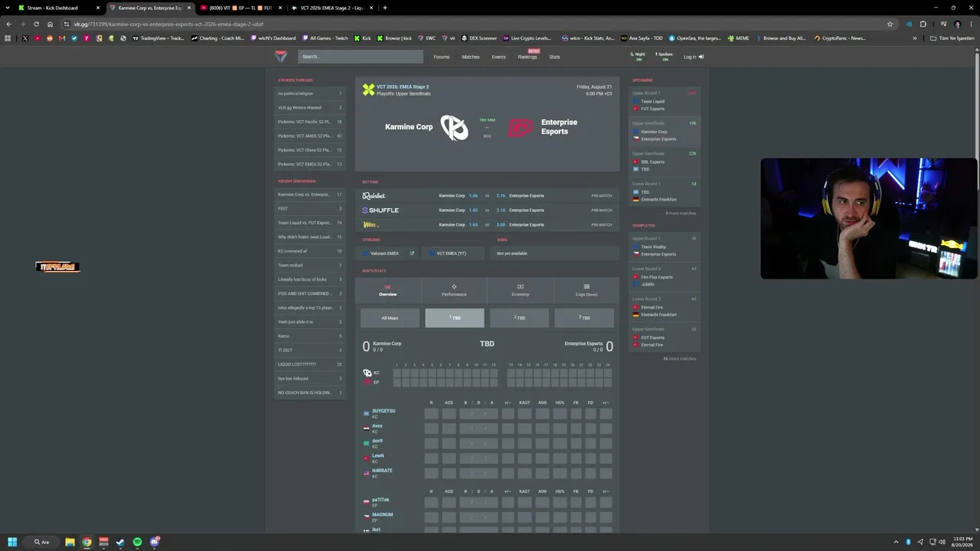Open thread 'VLR.gg Writers Wanted'
Viewport: 980px width, 551px height.
(310, 108)
